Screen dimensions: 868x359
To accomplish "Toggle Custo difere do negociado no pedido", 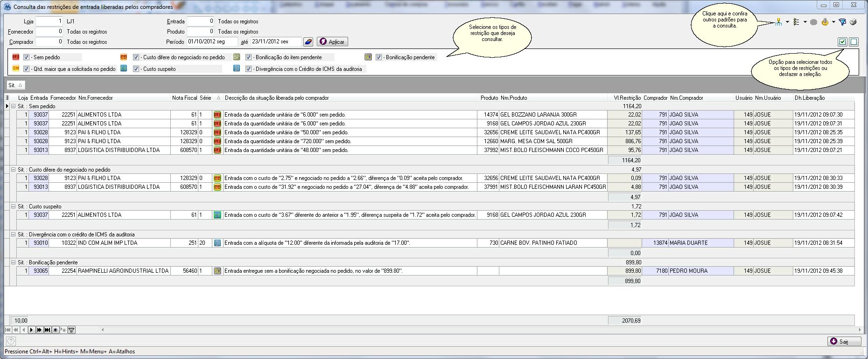I will (136, 57).
